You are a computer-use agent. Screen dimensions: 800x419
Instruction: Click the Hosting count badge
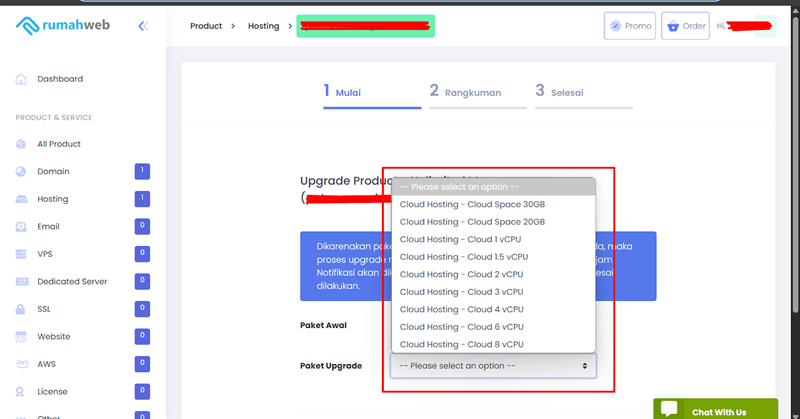point(142,199)
